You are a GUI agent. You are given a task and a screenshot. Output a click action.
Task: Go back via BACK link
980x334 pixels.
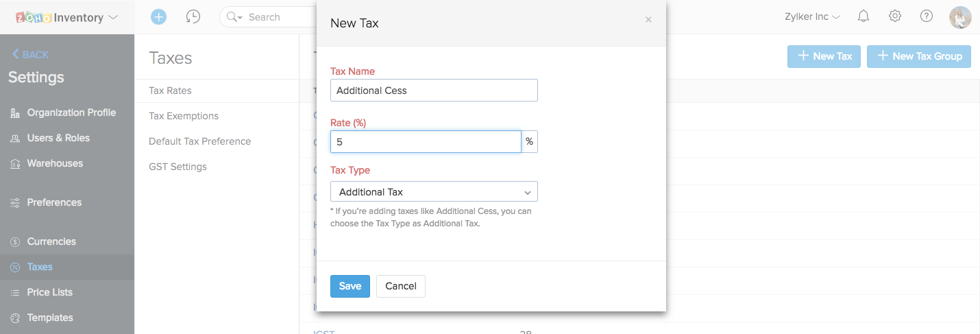pyautogui.click(x=31, y=55)
